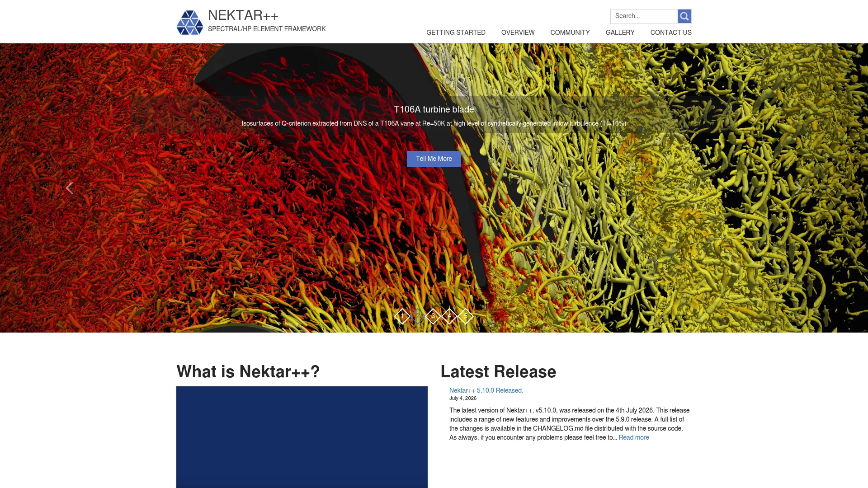The width and height of the screenshot is (868, 488).
Task: Go to previous carousel slide arrow
Action: pyautogui.click(x=69, y=188)
